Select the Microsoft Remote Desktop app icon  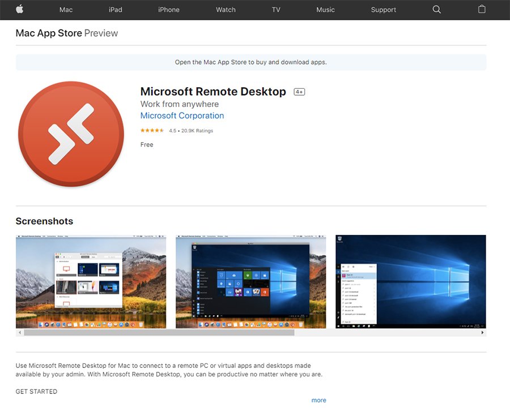[x=71, y=135]
